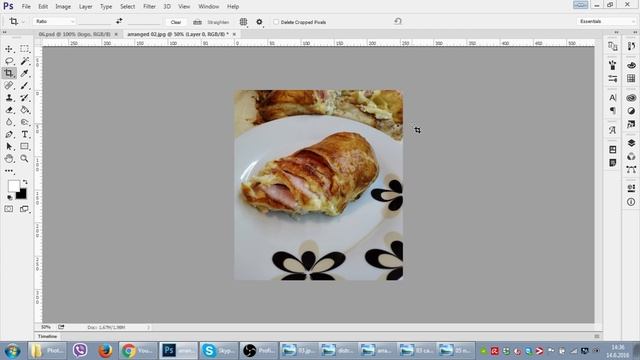The height and width of the screenshot is (360, 640).
Task: Select the Move tool
Action: (9, 49)
